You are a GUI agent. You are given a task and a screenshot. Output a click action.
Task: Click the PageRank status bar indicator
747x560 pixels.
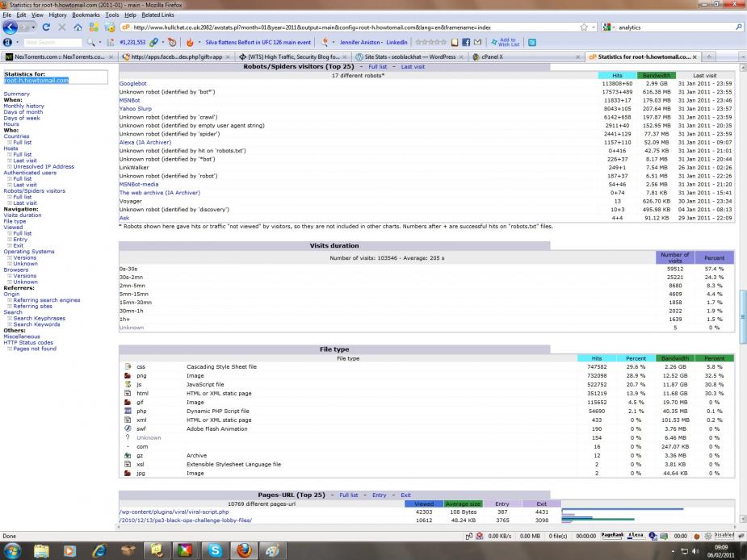pyautogui.click(x=612, y=535)
